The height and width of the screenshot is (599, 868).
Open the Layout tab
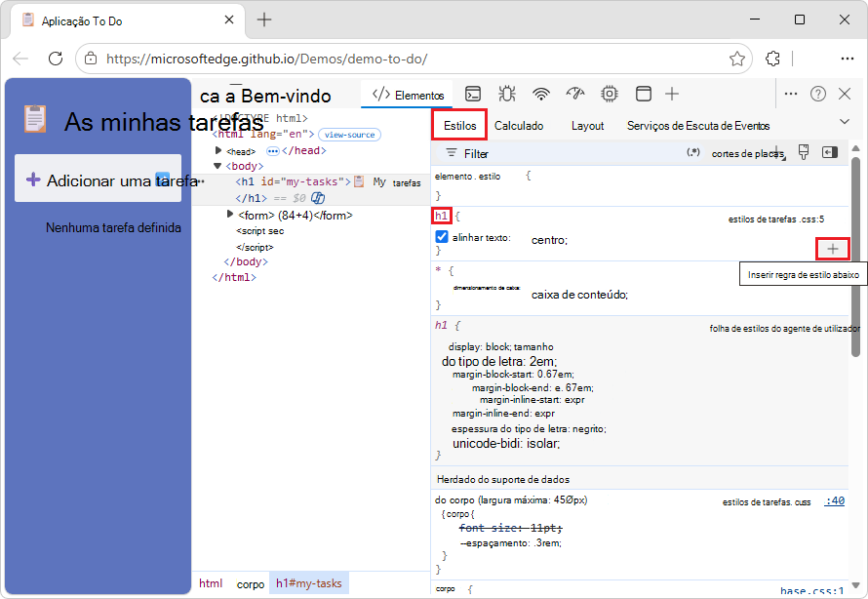click(x=587, y=126)
